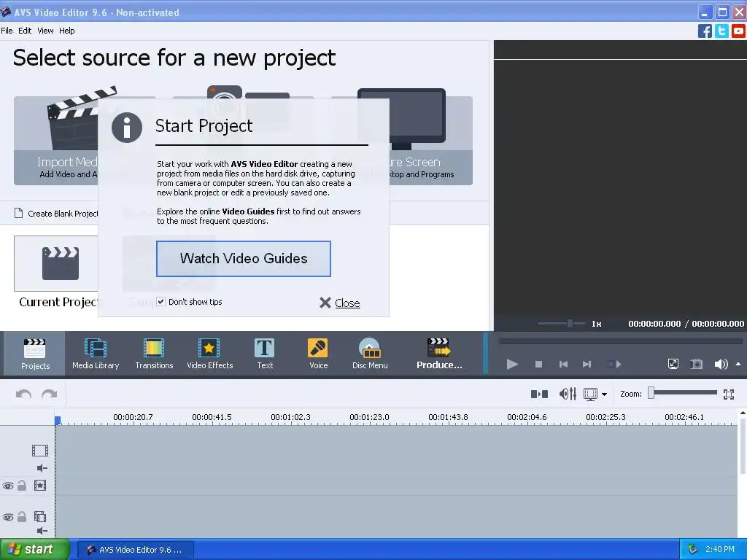The width and height of the screenshot is (747, 560).
Task: Open the Transitions panel
Action: [x=154, y=354]
